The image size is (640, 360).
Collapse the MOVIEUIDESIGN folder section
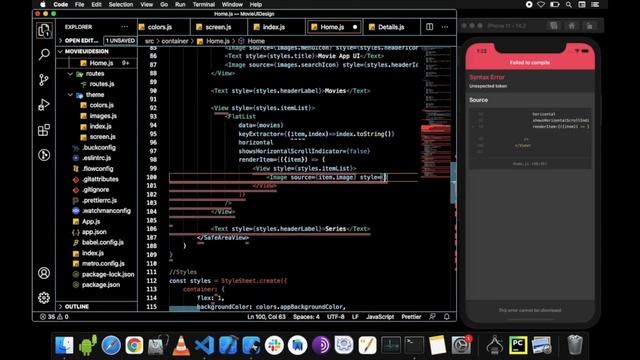96,51
